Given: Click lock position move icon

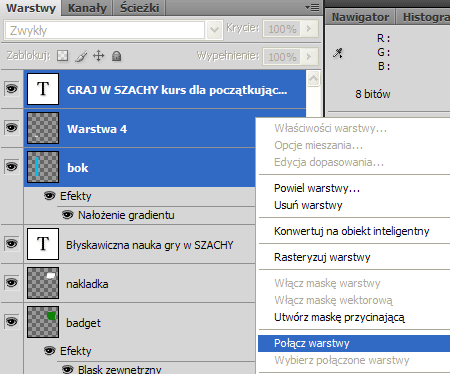Looking at the screenshot, I should pos(99,56).
